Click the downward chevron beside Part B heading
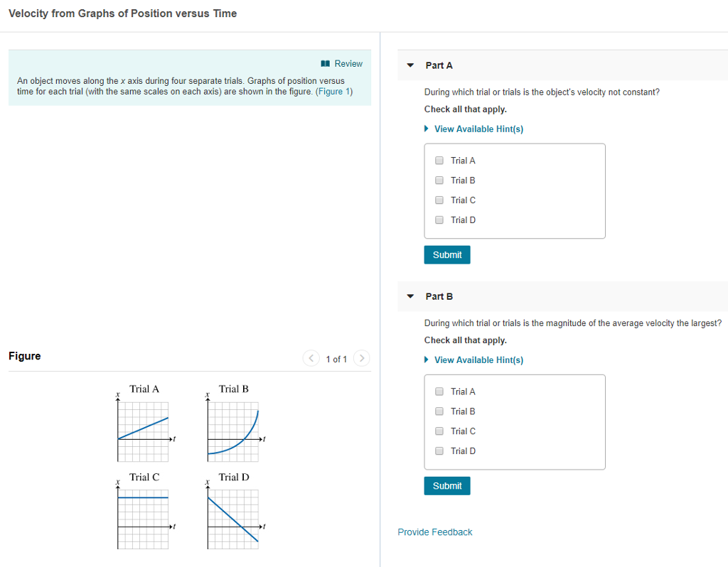The height and width of the screenshot is (567, 728). pyautogui.click(x=409, y=296)
